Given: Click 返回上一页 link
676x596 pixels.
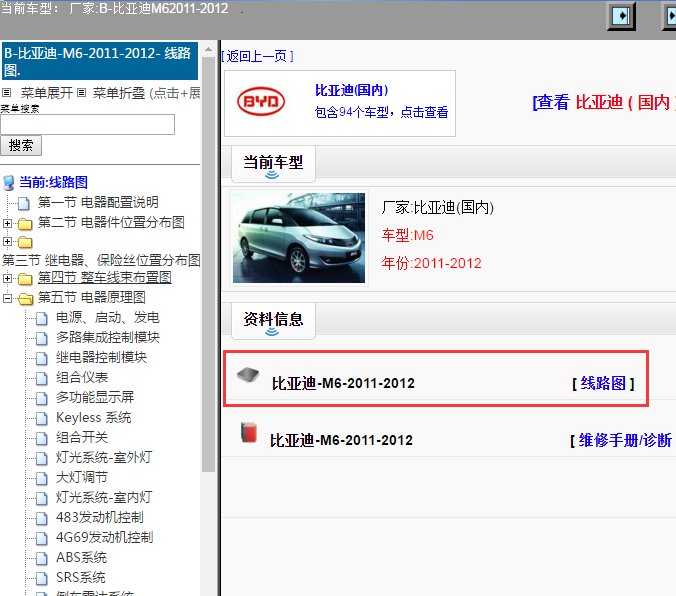Looking at the screenshot, I should (257, 56).
